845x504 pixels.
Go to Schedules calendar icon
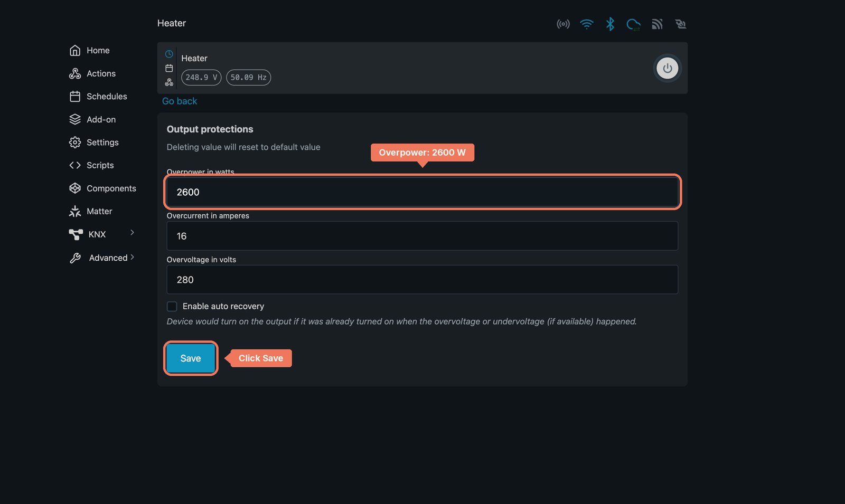(75, 96)
